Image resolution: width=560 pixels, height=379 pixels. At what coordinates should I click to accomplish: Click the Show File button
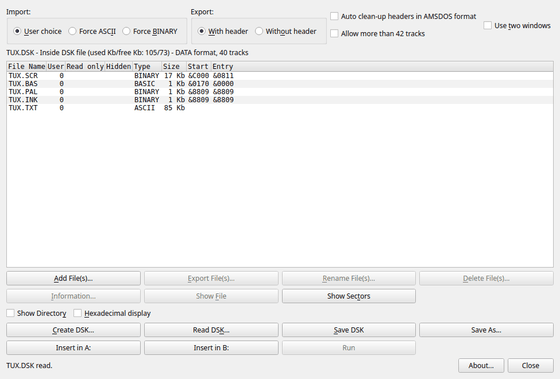click(x=211, y=296)
